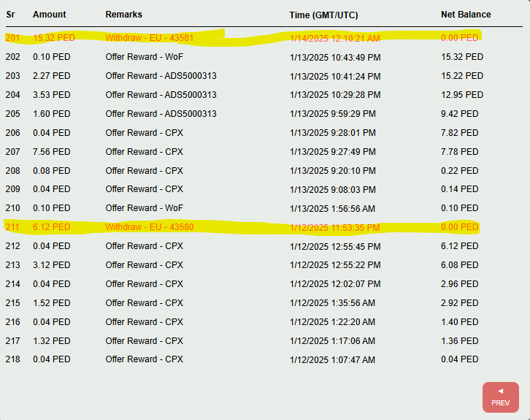530x420 pixels.
Task: Click the 15.32 PED amount in row 201
Action: 54,38
